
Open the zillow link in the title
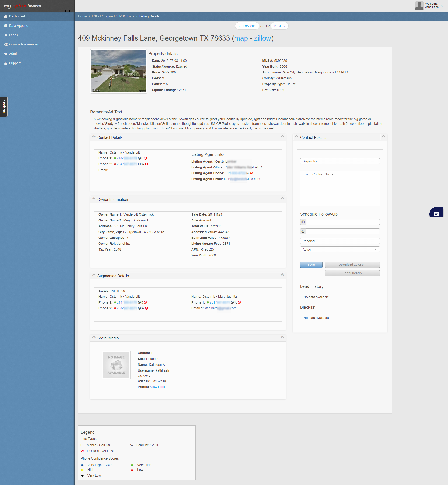262,38
